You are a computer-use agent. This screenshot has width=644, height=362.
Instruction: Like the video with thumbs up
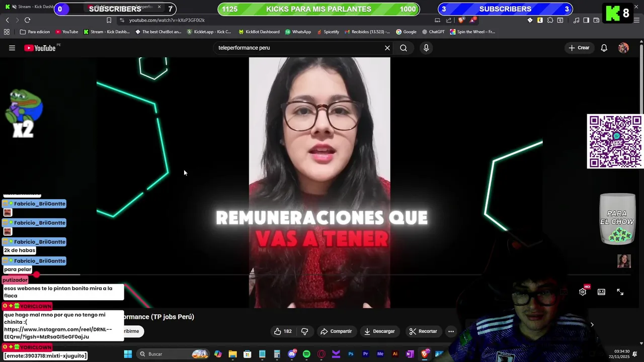(283, 331)
